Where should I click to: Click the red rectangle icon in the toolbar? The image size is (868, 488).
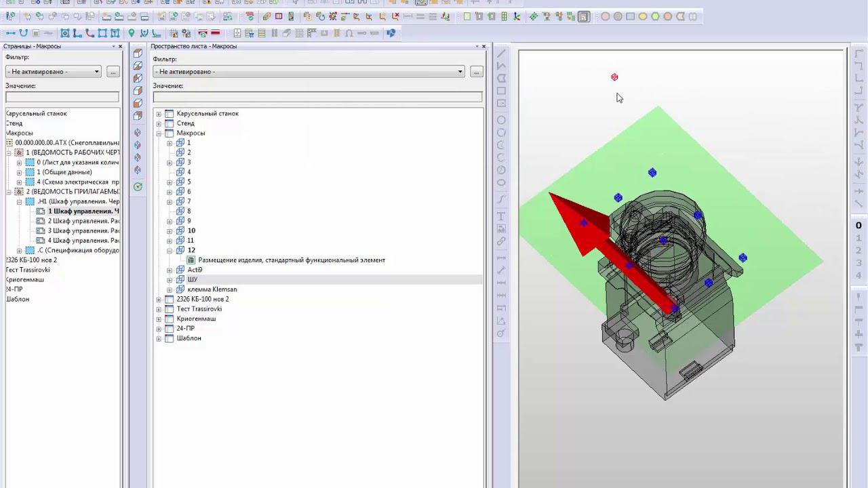[x=215, y=33]
